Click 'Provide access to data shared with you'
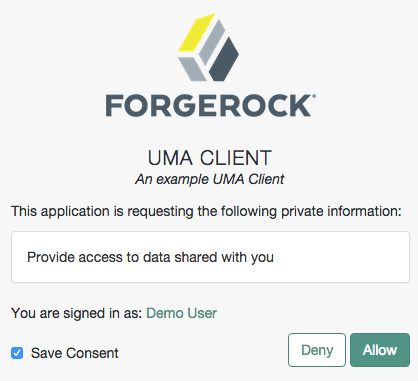 click(x=150, y=257)
